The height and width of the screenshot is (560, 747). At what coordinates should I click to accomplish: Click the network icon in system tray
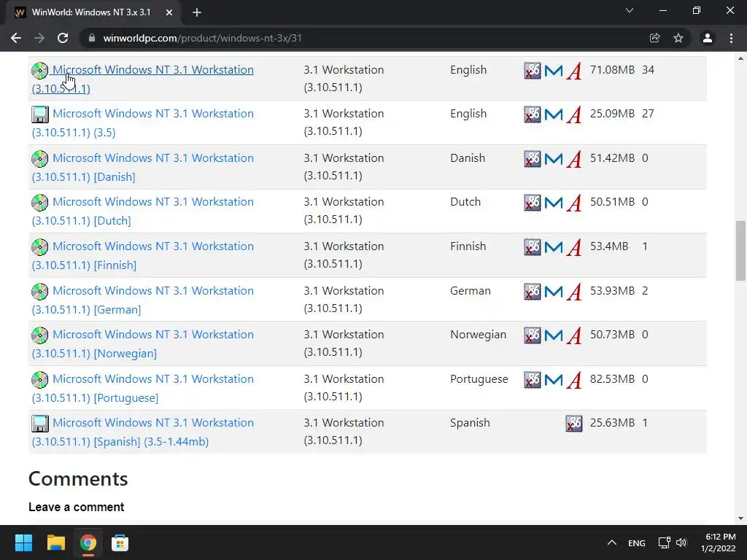pos(664,542)
